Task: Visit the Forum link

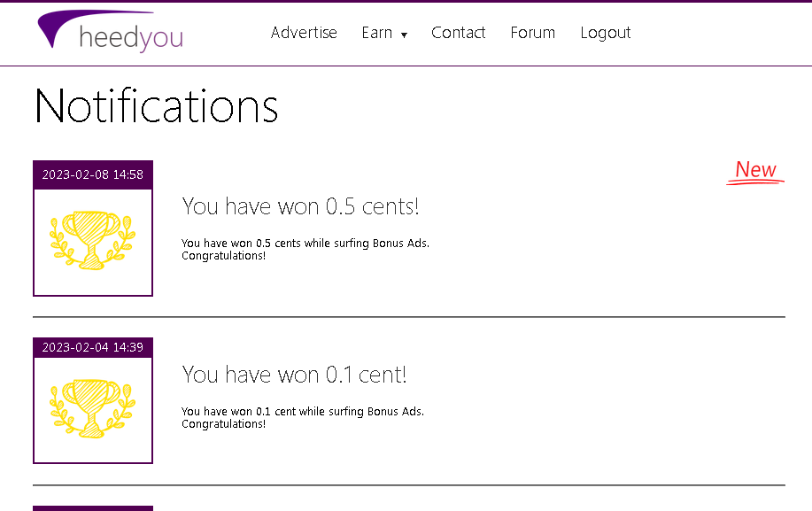Action: (x=532, y=33)
